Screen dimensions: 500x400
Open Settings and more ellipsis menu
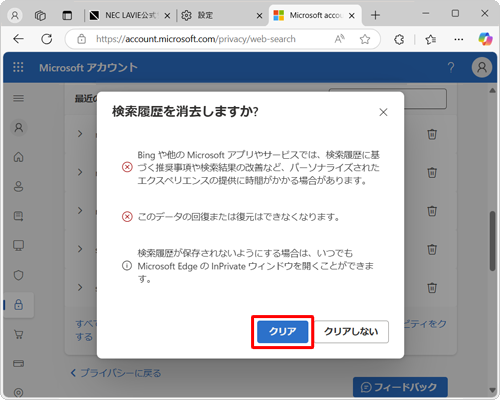click(x=459, y=40)
